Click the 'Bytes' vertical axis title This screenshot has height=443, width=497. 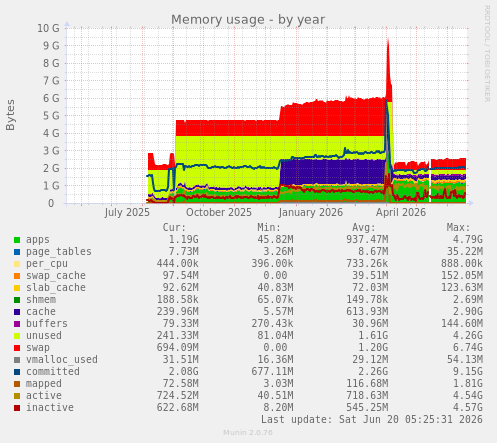[10, 115]
